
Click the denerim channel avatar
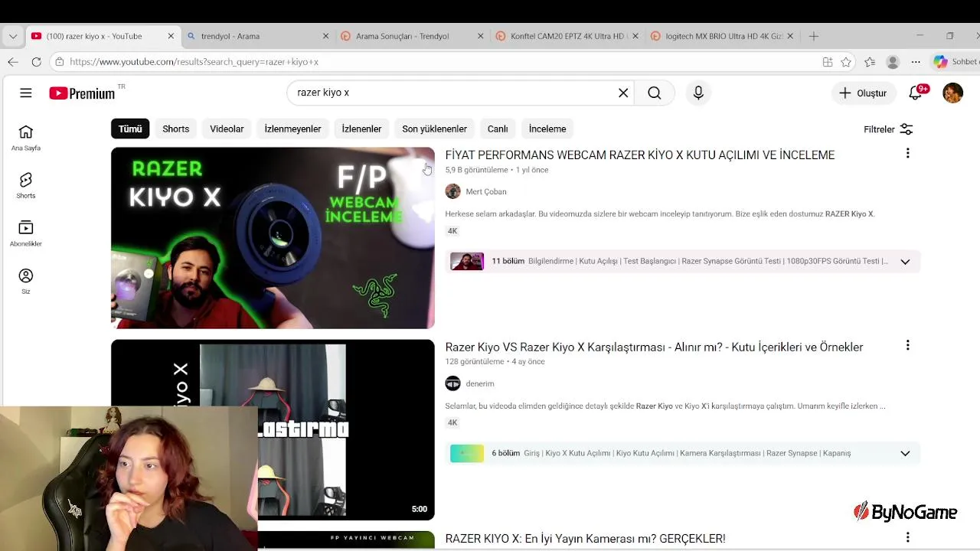point(453,383)
